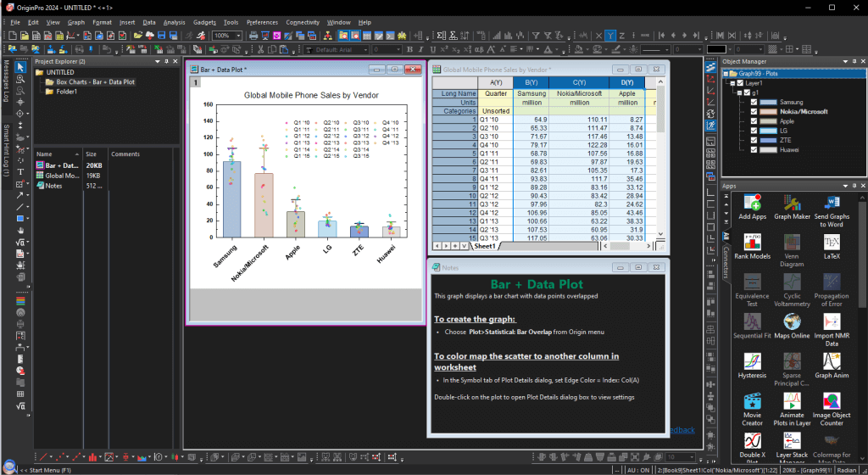Open the Graph menu
Screen dimensions: 868x475
pyautogui.click(x=75, y=22)
